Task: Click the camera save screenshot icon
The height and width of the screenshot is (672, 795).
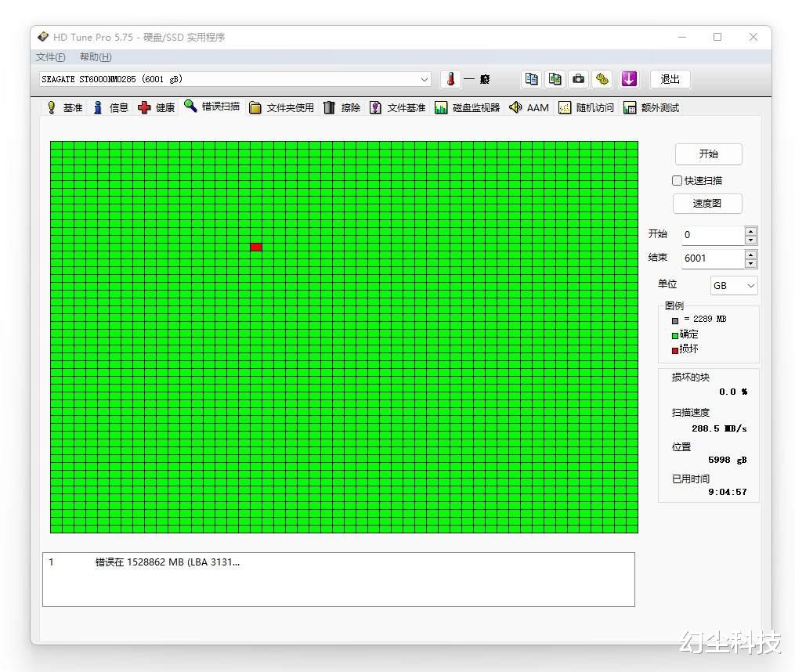Action: 579,79
